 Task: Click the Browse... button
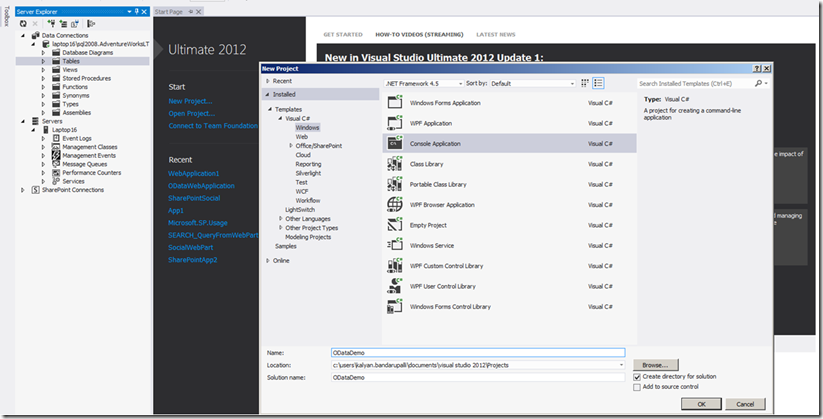655,365
